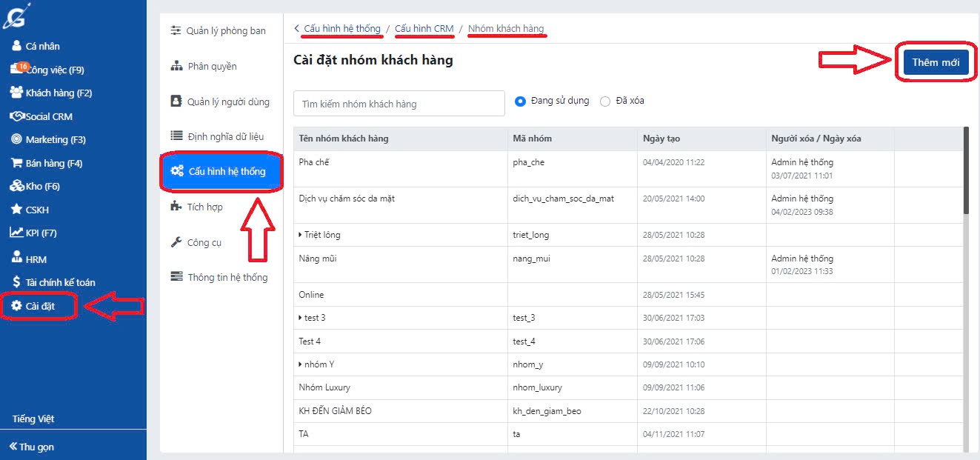Viewport: 980px width, 460px height.
Task: Open Marketing (F3) menu
Action: point(56,139)
